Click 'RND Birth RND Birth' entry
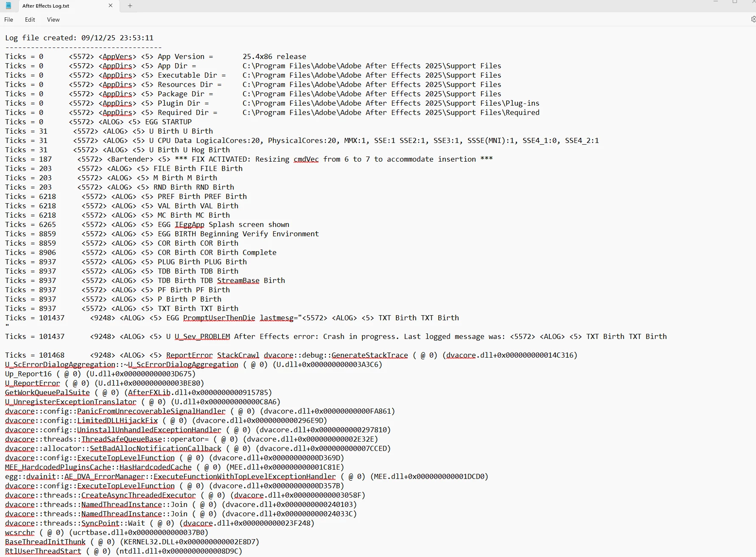The width and height of the screenshot is (756, 557). pos(194,187)
